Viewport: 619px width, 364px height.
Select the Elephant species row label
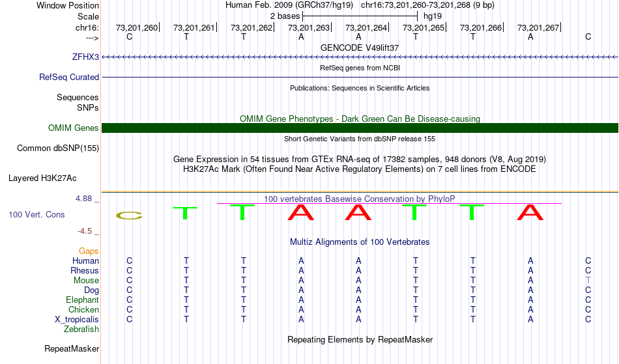(x=82, y=300)
